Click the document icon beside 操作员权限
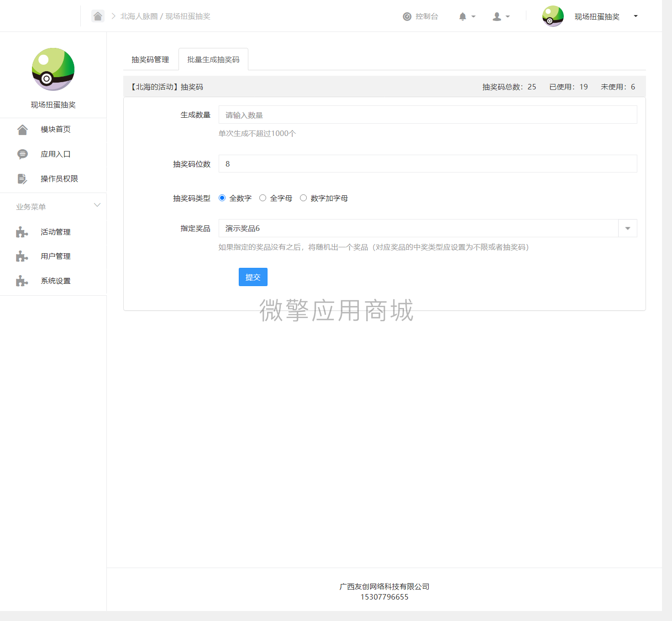 pos(22,179)
